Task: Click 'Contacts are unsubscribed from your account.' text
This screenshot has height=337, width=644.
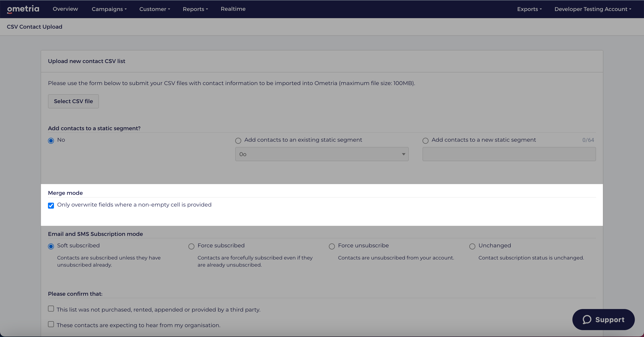Action: click(396, 258)
